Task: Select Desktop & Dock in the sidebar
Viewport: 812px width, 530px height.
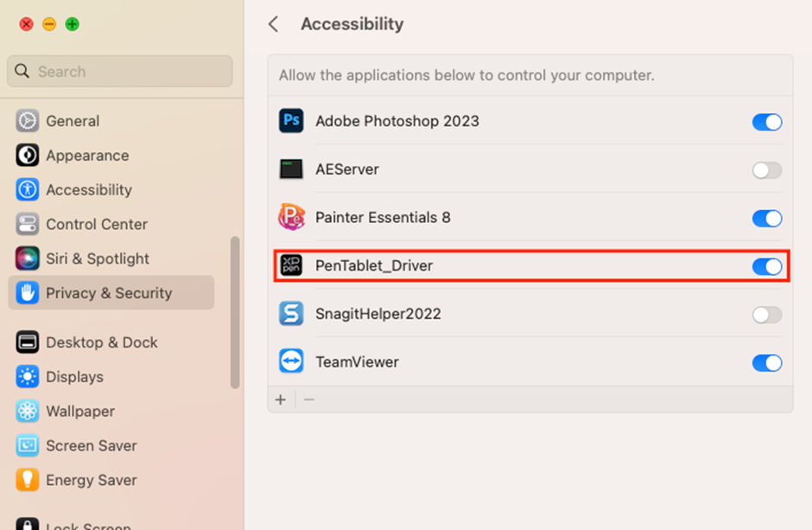Action: click(x=101, y=342)
